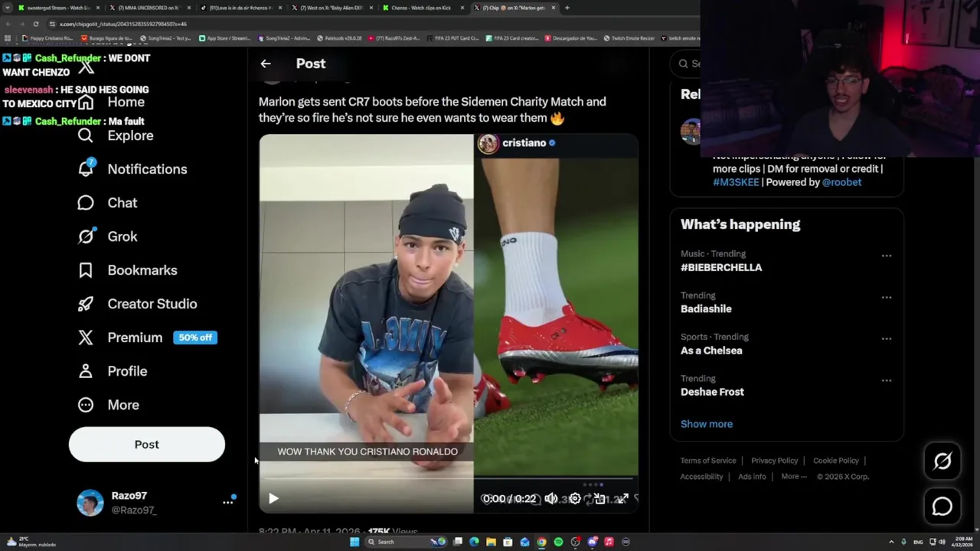Click the cristiano account name in video

(524, 143)
